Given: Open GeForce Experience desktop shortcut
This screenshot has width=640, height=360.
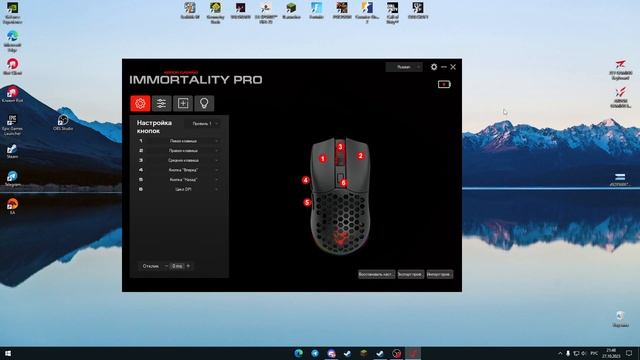Looking at the screenshot, I should point(13,13).
